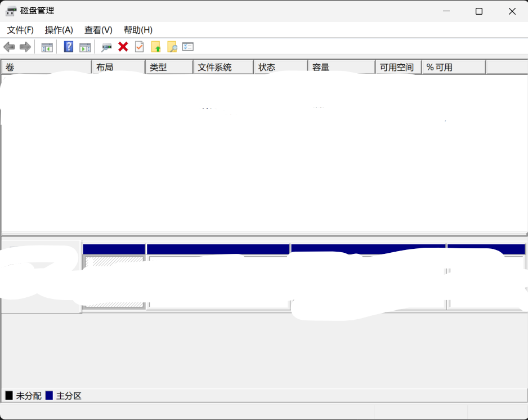Image resolution: width=528 pixels, height=420 pixels.
Task: Click the Back navigation arrow
Action: click(x=9, y=47)
